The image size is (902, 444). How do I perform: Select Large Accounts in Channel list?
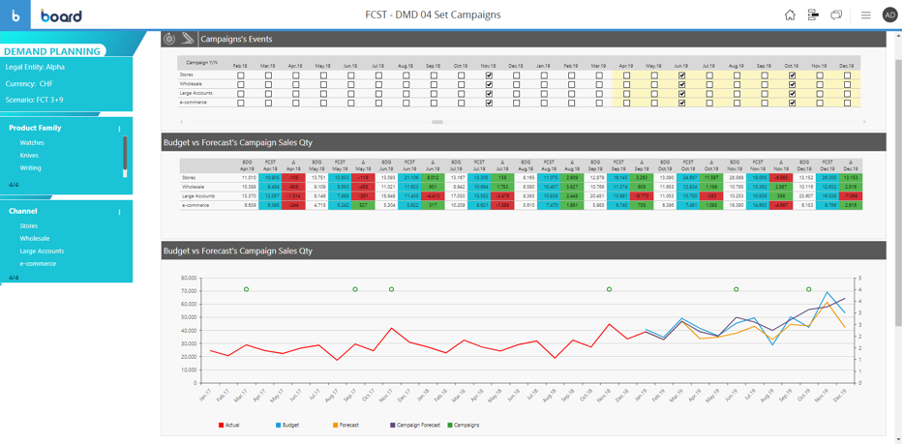pos(42,251)
